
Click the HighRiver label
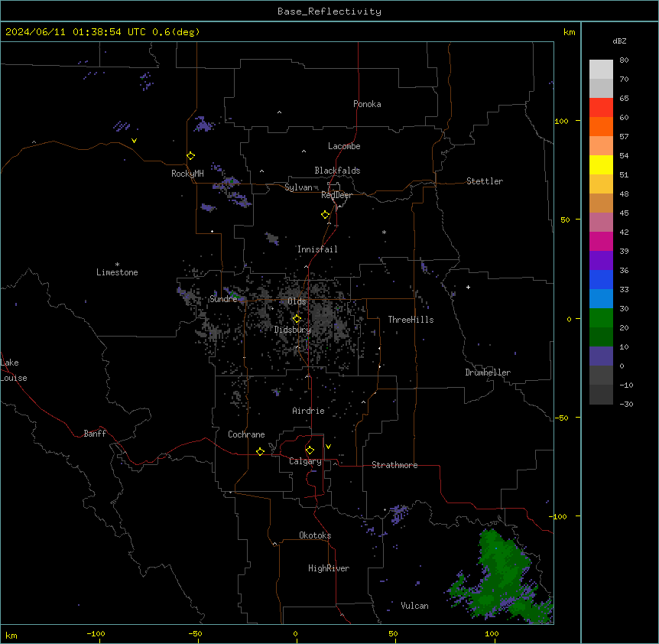pos(329,568)
